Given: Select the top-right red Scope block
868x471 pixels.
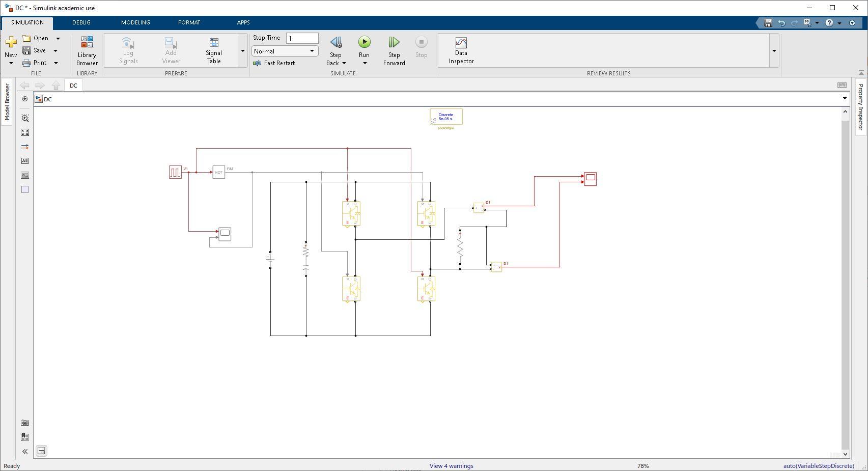Looking at the screenshot, I should [590, 179].
